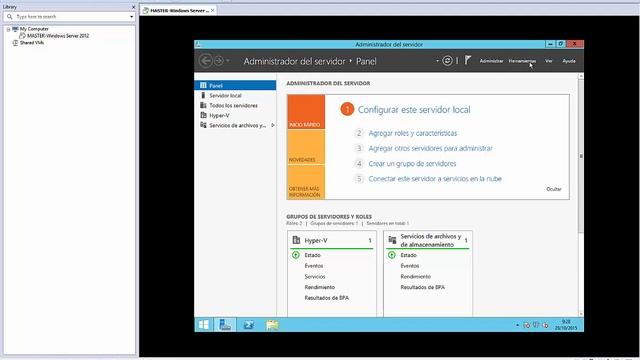640x360 pixels.
Task: Click Eventos in the file services tile
Action: (409, 266)
